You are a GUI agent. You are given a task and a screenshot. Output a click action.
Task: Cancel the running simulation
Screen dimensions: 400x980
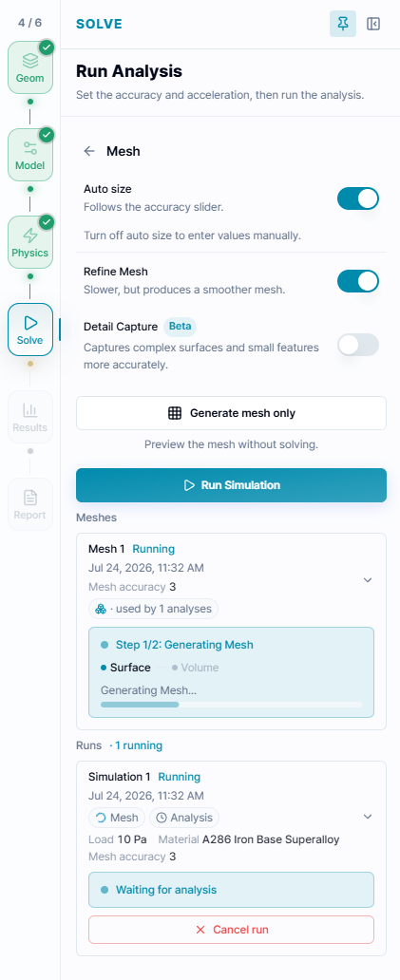point(231,930)
